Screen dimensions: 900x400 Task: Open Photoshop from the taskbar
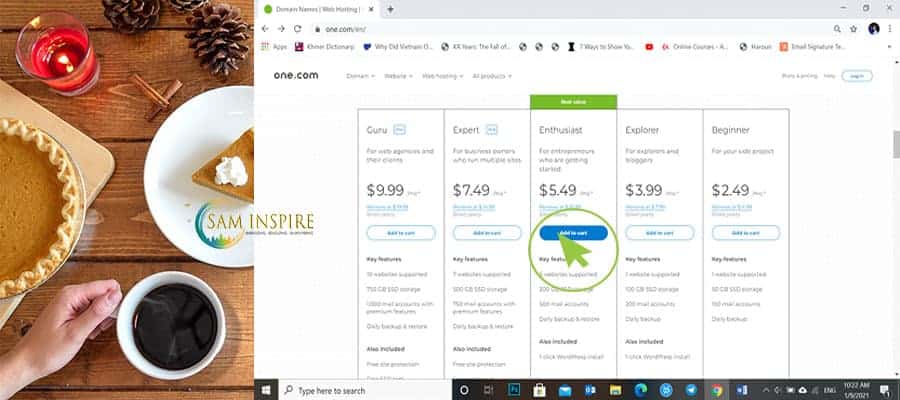(514, 390)
